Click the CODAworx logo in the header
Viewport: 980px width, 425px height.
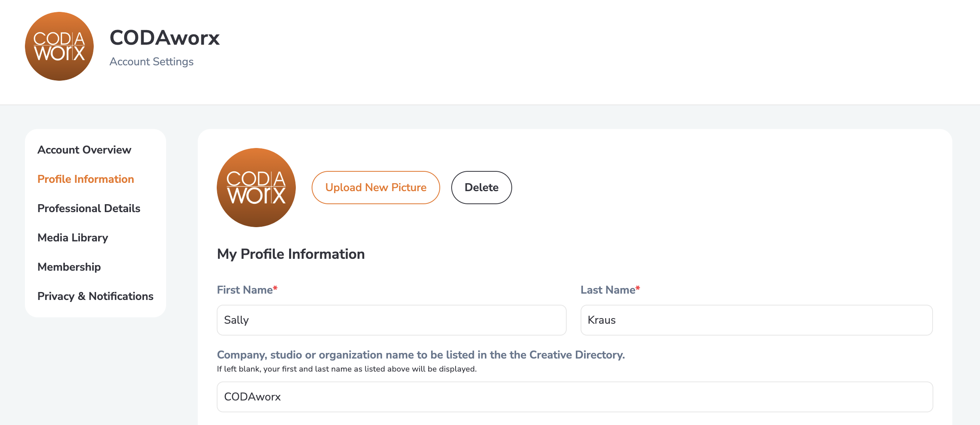point(59,46)
